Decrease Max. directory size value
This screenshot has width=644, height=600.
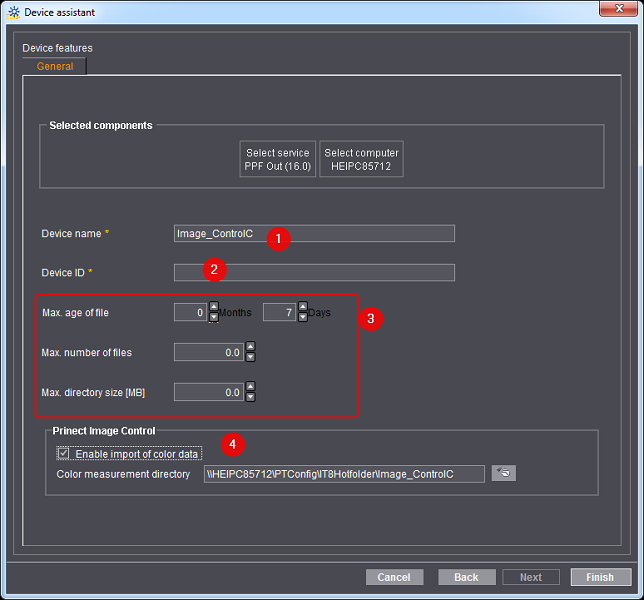coord(250,397)
